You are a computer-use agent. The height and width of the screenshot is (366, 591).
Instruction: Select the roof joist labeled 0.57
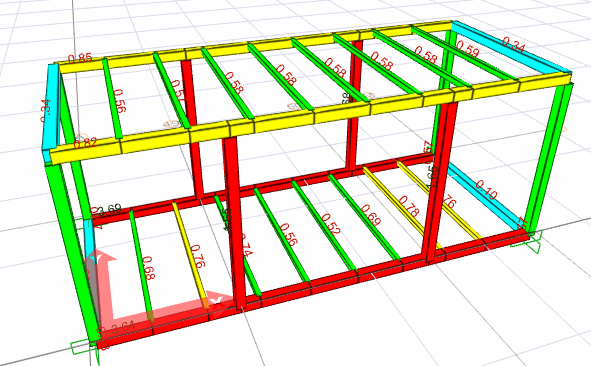171,91
